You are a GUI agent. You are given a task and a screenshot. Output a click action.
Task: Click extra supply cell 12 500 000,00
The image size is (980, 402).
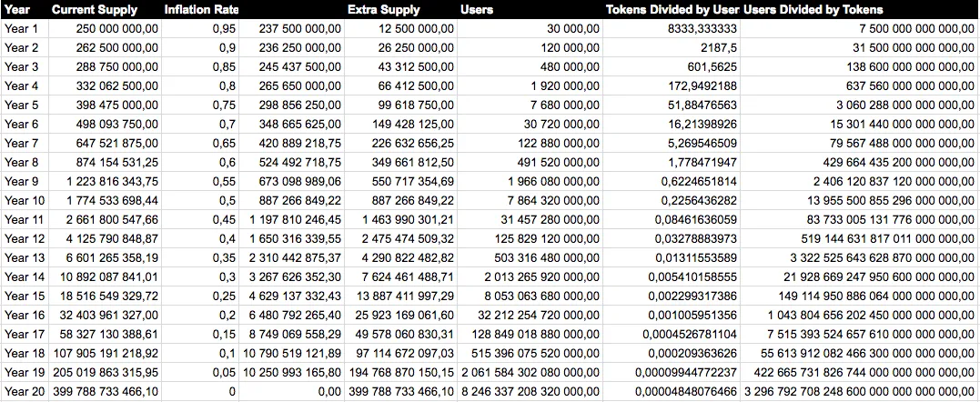pyautogui.click(x=400, y=29)
